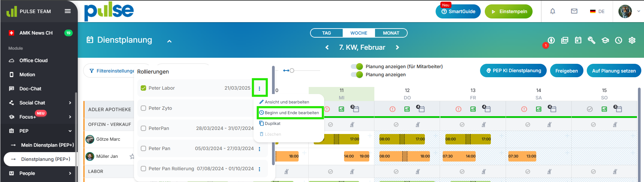Image resolution: width=644 pixels, height=182 pixels.
Task: Click 'Auf Planung setzen' button
Action: pyautogui.click(x=614, y=71)
